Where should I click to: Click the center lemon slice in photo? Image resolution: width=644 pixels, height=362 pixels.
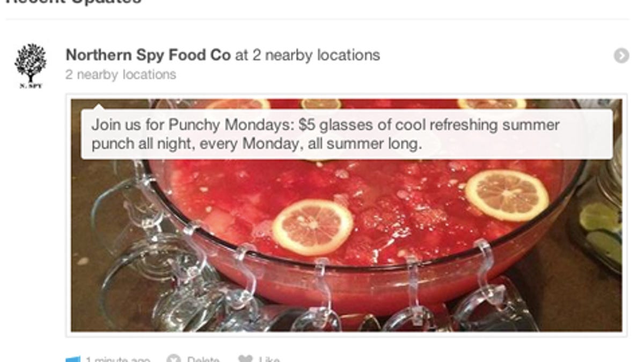312,227
